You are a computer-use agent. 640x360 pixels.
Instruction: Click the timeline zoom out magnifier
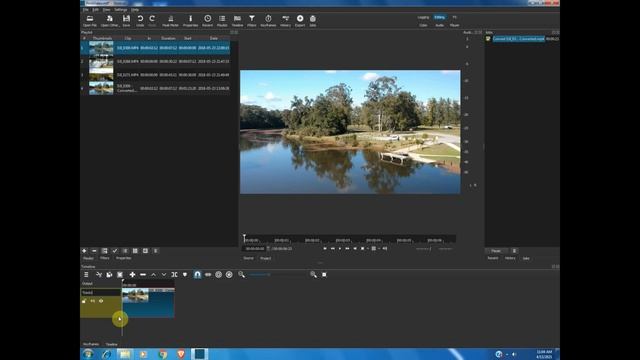(241, 275)
